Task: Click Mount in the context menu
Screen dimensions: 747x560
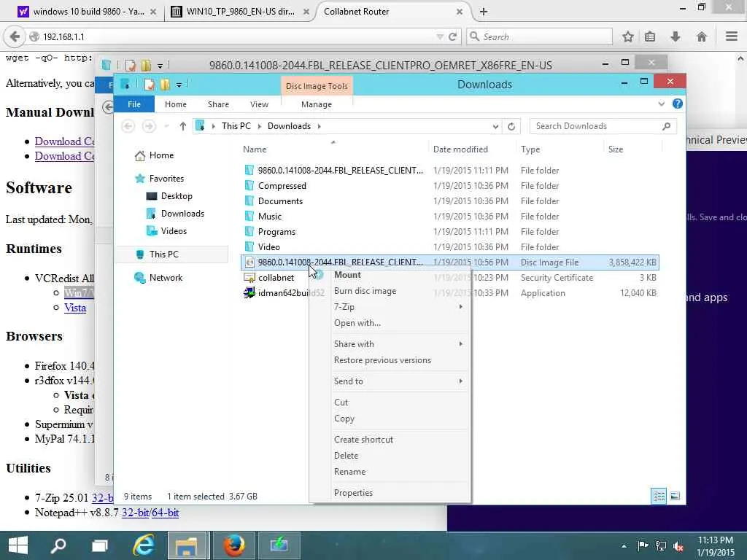Action: coord(347,275)
